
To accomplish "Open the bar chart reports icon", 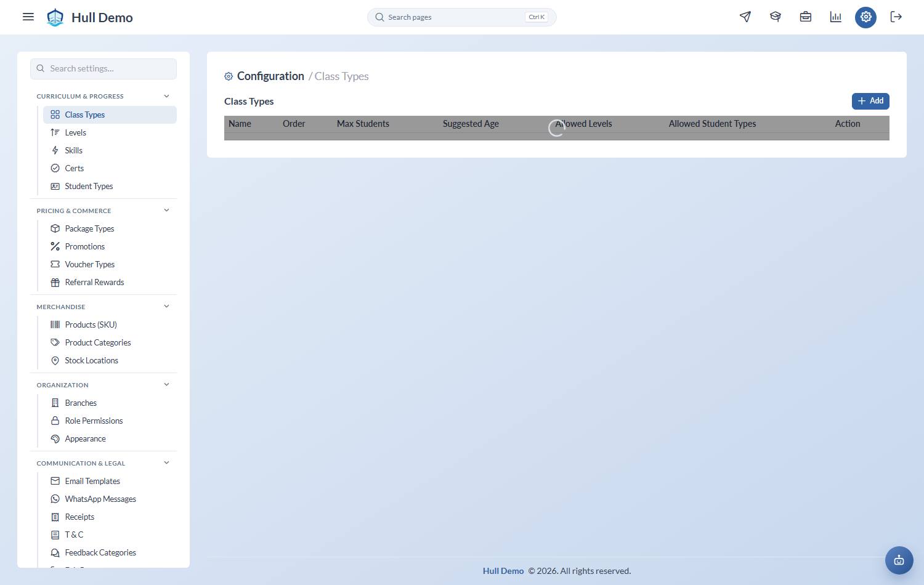I will pyautogui.click(x=836, y=17).
